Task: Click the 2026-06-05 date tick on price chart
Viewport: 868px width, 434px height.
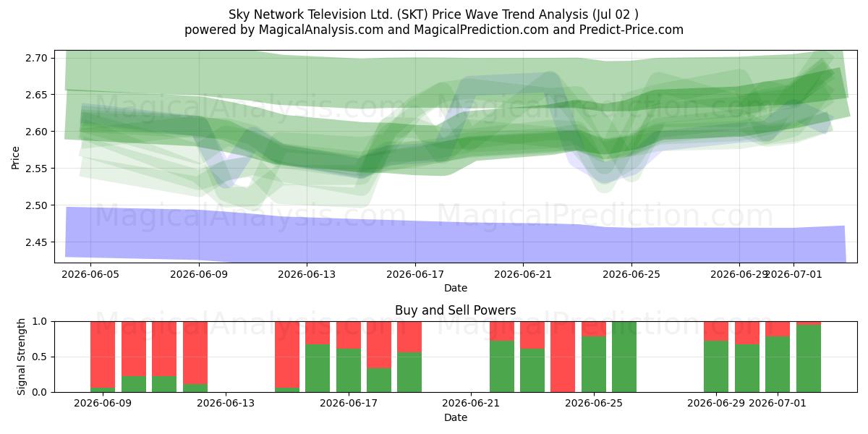Action: [90, 274]
